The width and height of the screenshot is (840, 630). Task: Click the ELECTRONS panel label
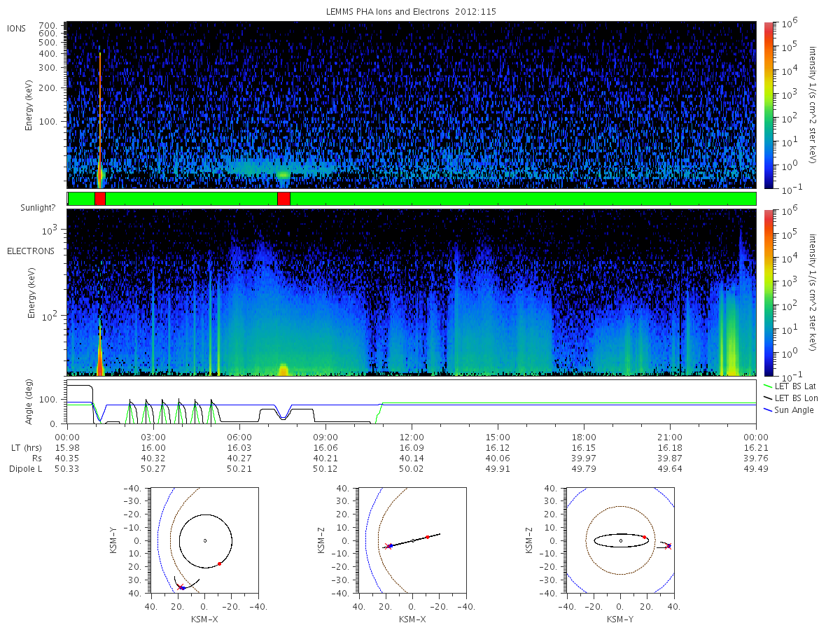tap(30, 251)
